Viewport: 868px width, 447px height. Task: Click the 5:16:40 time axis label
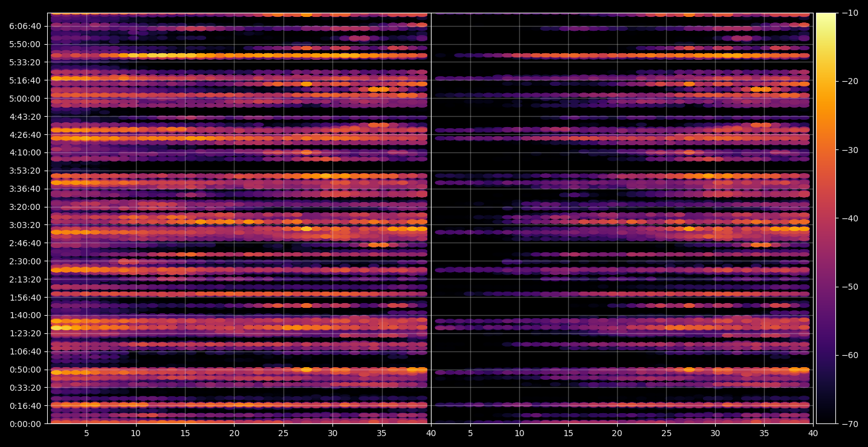tap(25, 80)
